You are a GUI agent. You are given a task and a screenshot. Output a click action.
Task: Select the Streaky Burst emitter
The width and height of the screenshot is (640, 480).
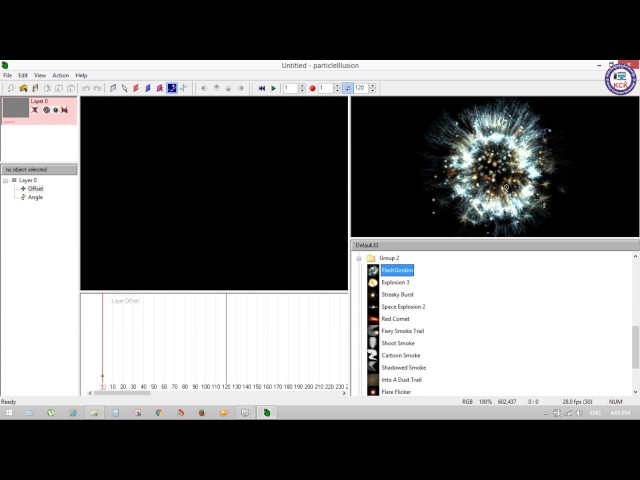(398, 295)
